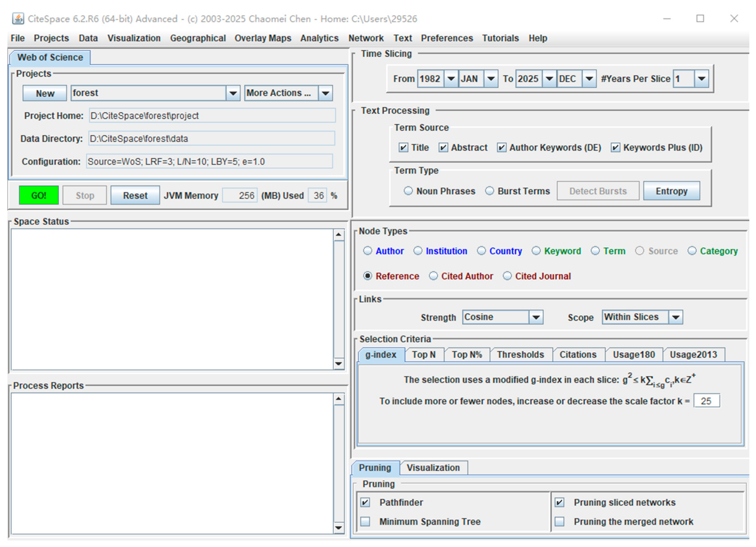Uncheck the Pathfinder pruning checkbox
Screen dimensions: 756x547
click(x=365, y=503)
